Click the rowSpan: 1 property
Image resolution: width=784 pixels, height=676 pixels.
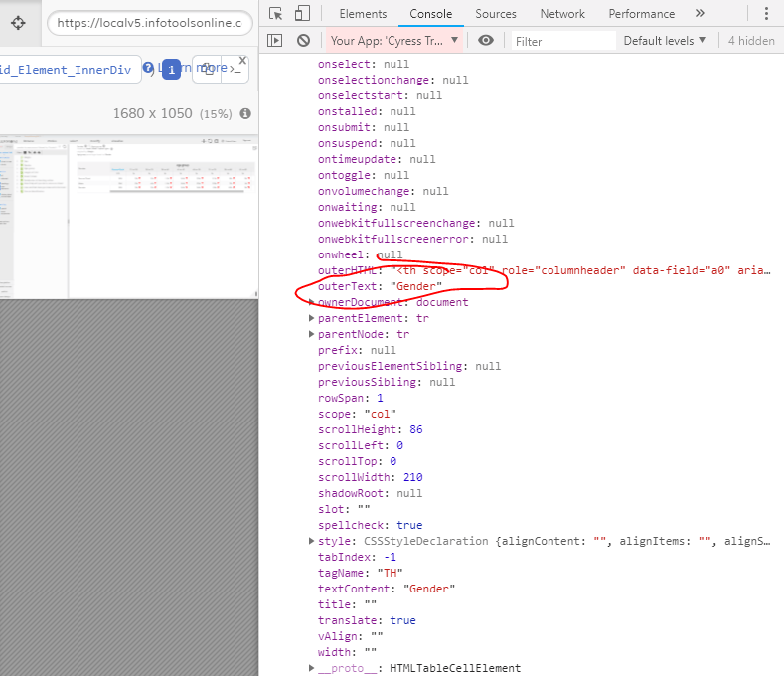click(351, 398)
